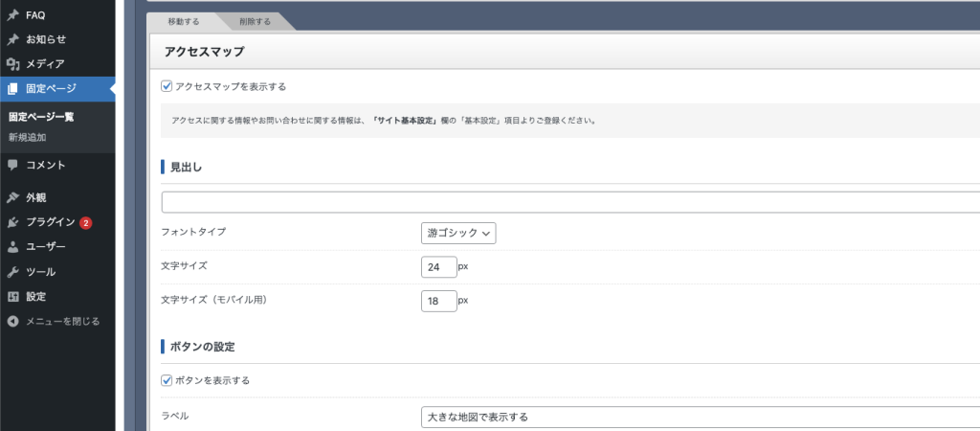Click the メディア media icon

12,64
